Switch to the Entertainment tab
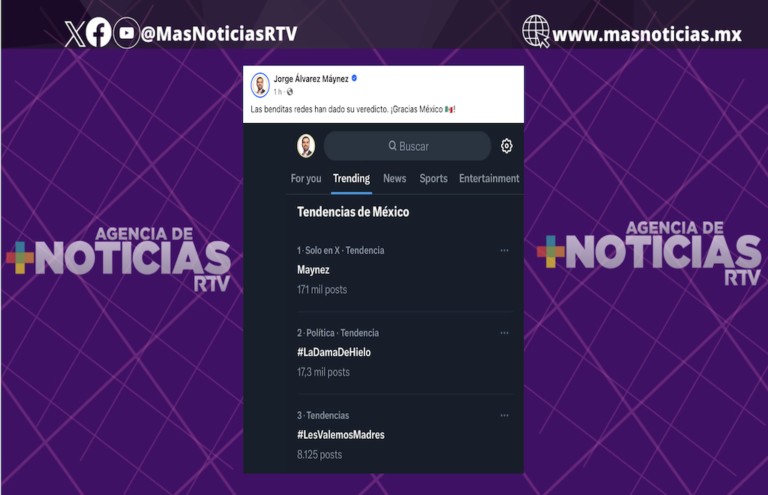Image resolution: width=768 pixels, height=495 pixels. point(489,179)
